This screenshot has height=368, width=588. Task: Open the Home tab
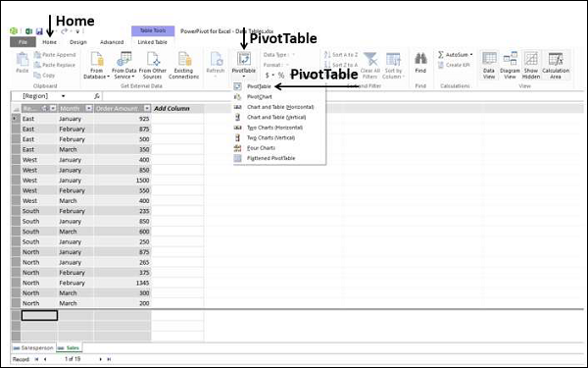coord(50,42)
